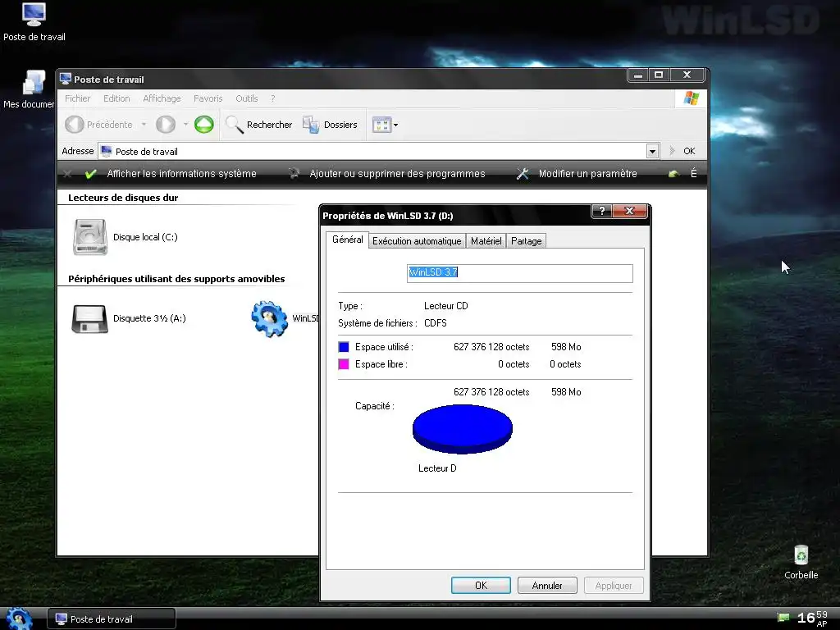840x630 pixels.
Task: Select Disquette 3½ (A:) floppy icon
Action: pyautogui.click(x=89, y=318)
